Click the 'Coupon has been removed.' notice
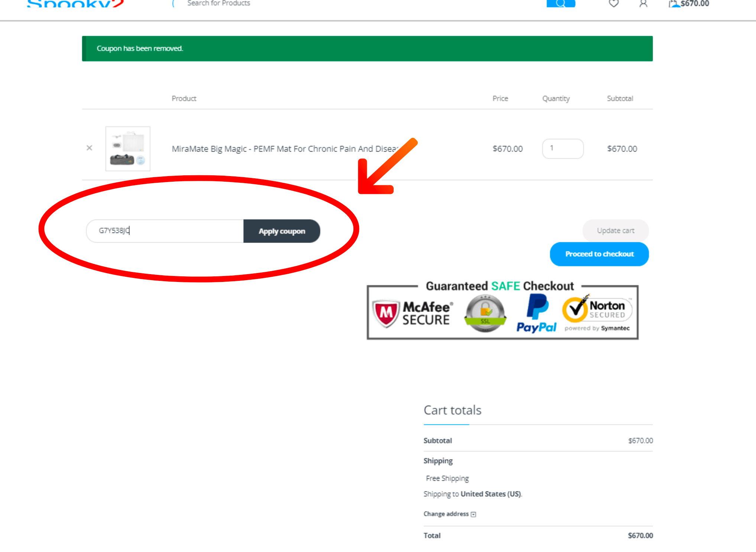Image resolution: width=756 pixels, height=552 pixels. coord(367,49)
